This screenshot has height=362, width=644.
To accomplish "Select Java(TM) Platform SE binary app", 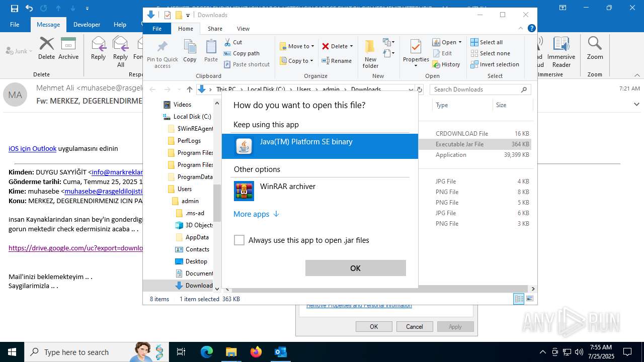I will (320, 146).
